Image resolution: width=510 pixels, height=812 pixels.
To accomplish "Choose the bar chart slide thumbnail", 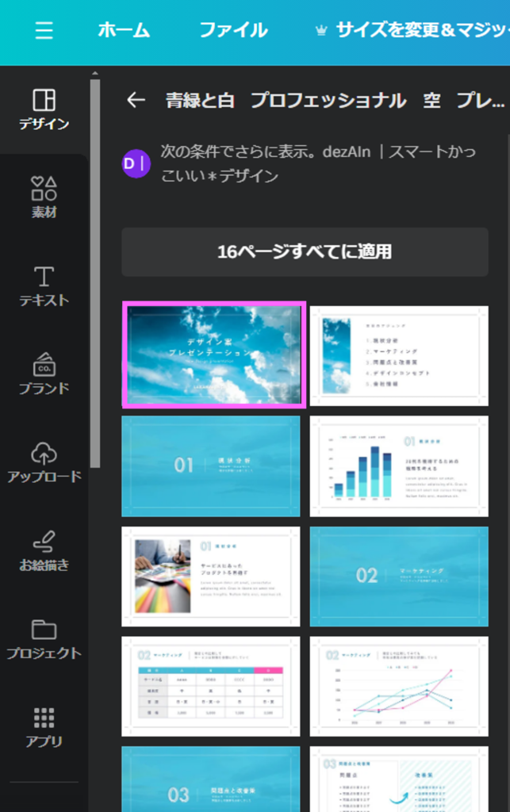I will coord(399,466).
